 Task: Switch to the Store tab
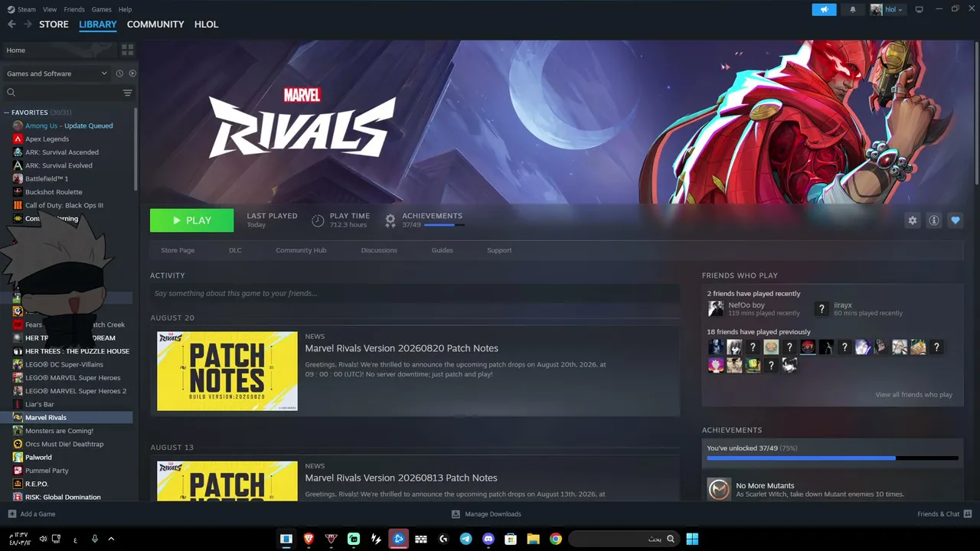click(x=54, y=24)
